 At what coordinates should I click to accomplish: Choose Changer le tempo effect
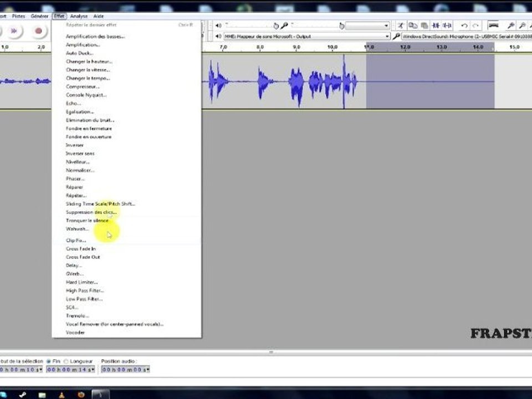(x=126, y=78)
